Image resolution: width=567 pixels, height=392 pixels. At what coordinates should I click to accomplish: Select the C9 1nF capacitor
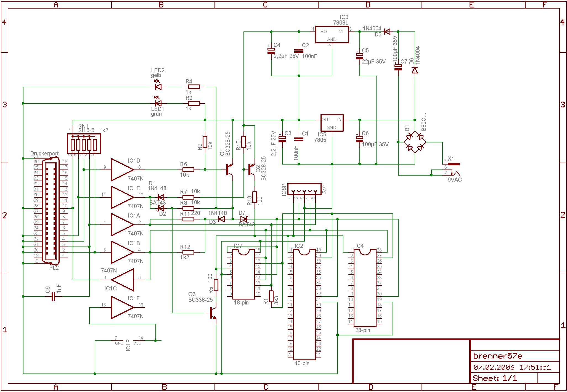pos(53,296)
